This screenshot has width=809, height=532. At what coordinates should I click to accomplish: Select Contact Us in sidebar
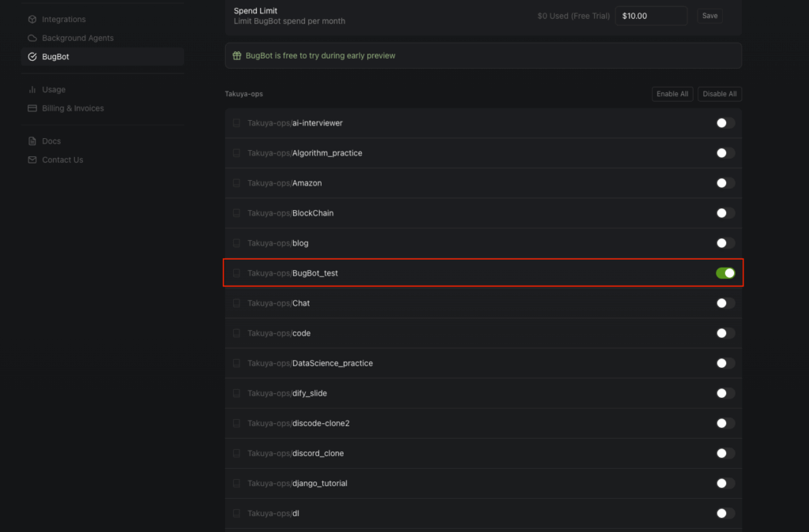coord(103,159)
